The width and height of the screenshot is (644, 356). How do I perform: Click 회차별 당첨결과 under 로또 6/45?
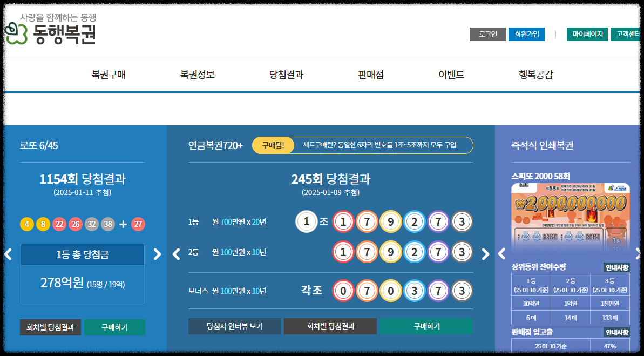[x=51, y=327]
